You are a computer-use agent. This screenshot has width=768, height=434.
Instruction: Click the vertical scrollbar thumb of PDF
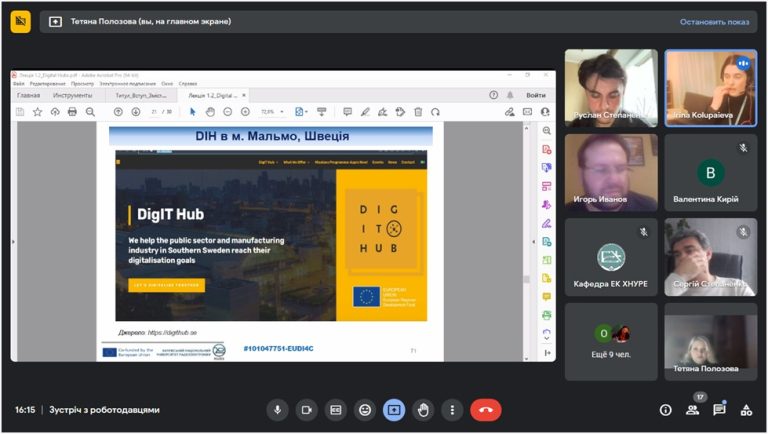[527, 279]
